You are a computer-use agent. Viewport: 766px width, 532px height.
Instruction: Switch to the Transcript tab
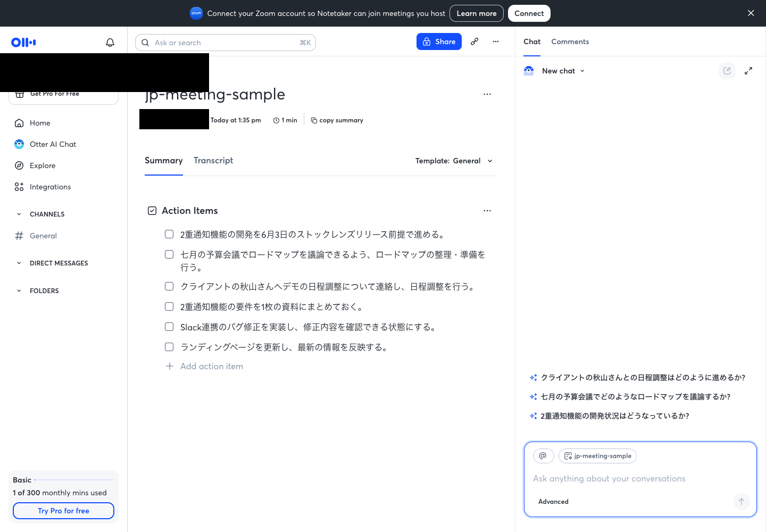tap(213, 161)
